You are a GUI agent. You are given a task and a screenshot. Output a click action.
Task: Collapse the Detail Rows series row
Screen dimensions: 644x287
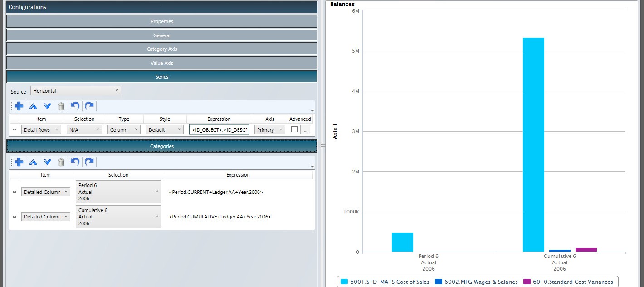pyautogui.click(x=14, y=130)
